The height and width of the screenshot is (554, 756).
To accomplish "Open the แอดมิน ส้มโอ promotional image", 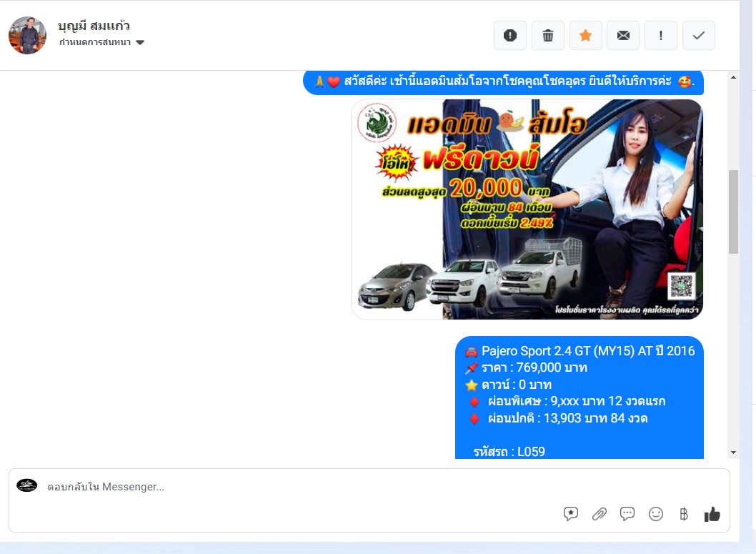I will 527,209.
